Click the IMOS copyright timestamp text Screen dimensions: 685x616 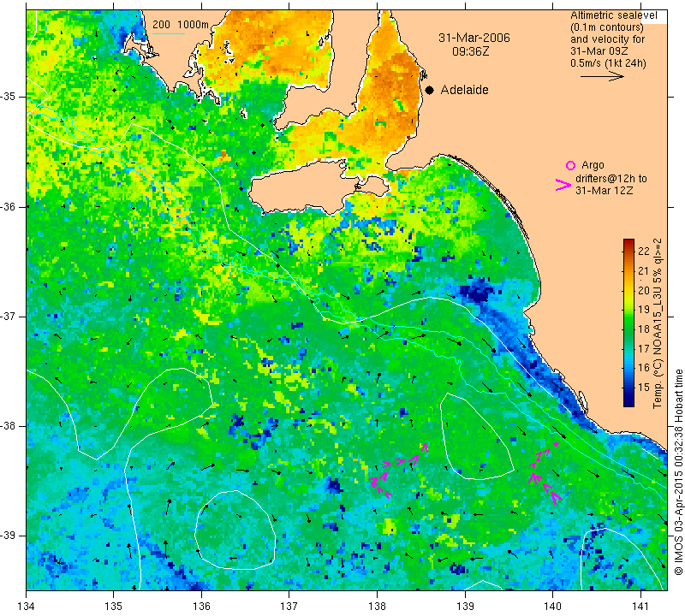tap(678, 471)
